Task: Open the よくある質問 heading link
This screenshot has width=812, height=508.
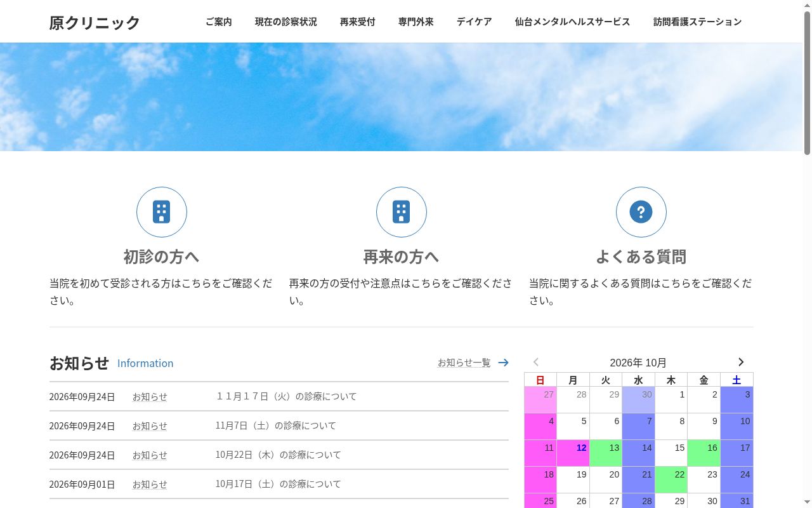Action: 641,257
